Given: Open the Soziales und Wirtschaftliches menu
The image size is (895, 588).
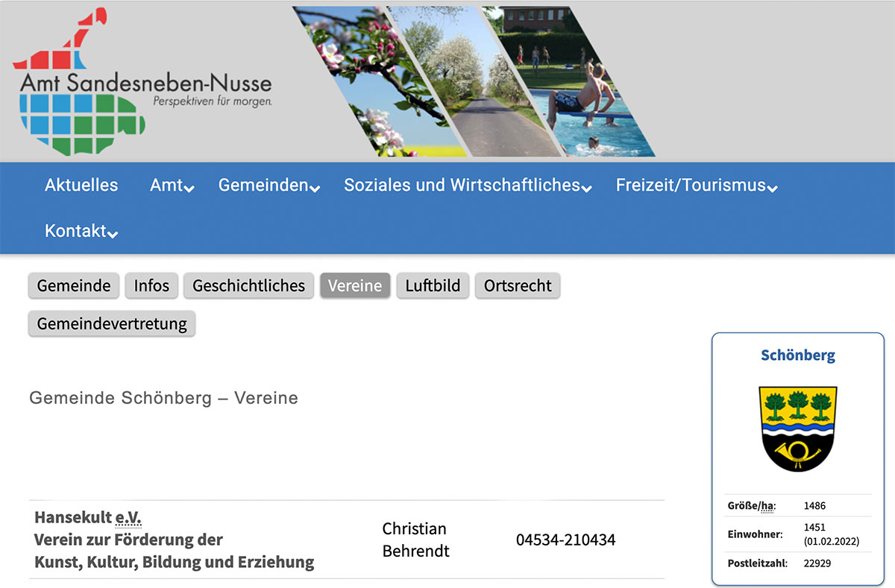Looking at the screenshot, I should pyautogui.click(x=462, y=185).
